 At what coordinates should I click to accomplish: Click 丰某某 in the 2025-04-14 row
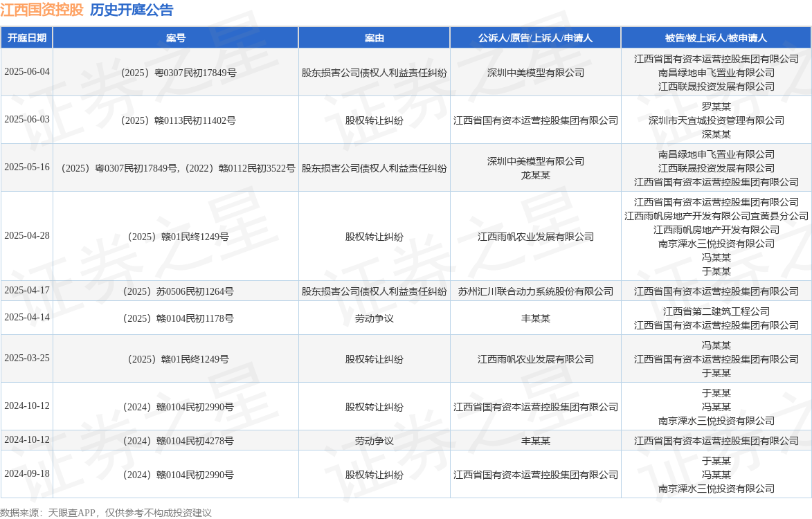coord(536,318)
